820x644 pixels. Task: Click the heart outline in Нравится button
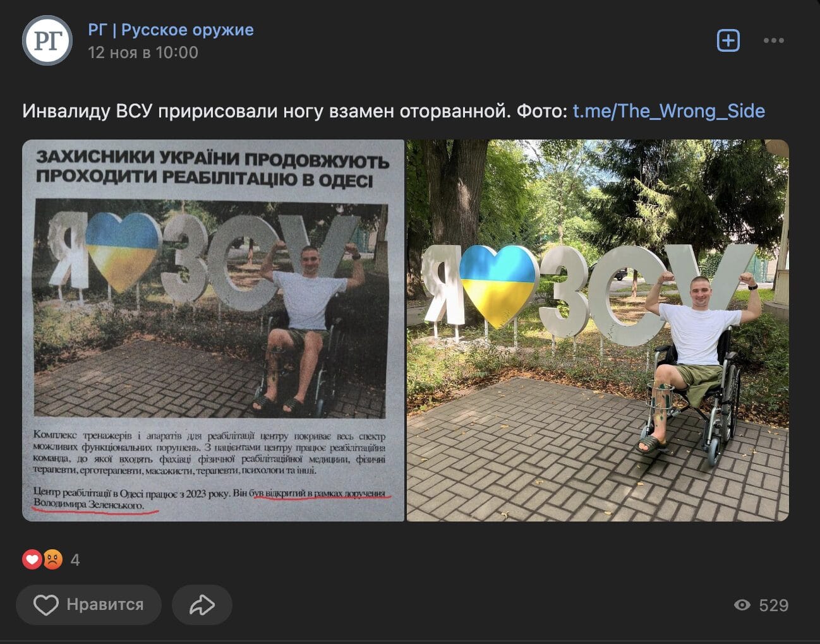tap(45, 605)
